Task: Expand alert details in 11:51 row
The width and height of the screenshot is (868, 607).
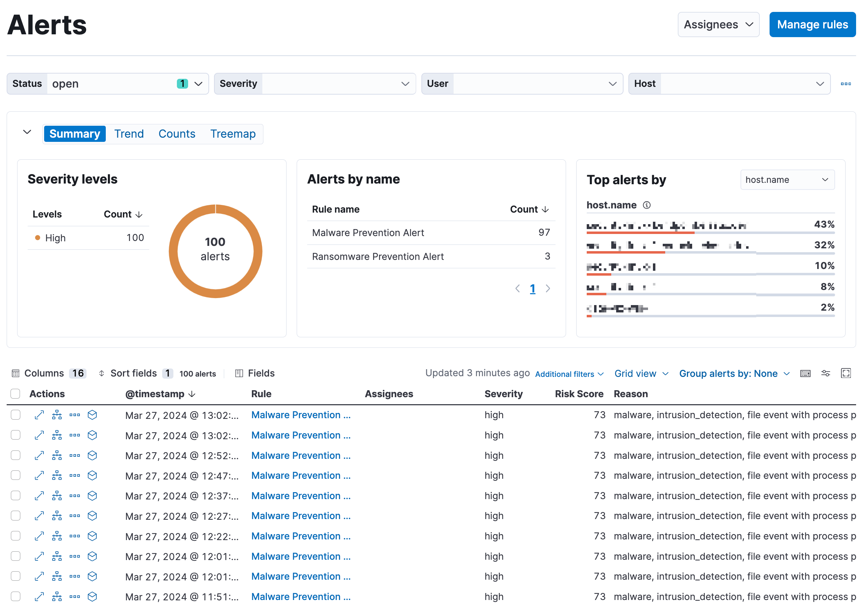Action: [39, 597]
